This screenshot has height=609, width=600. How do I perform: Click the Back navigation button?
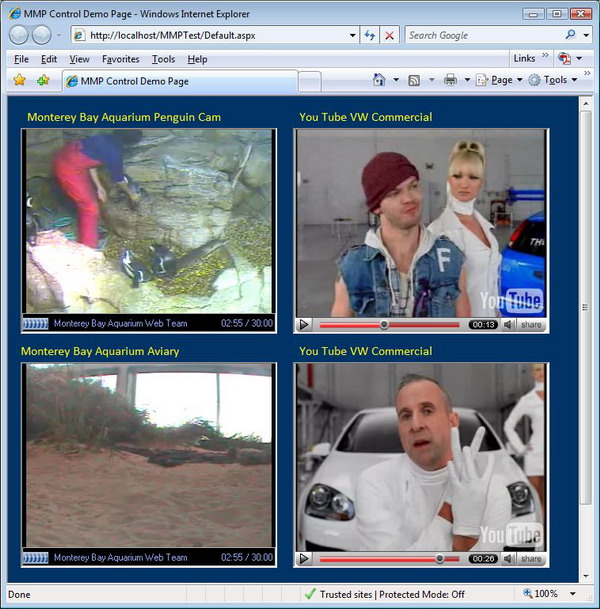tap(18, 35)
